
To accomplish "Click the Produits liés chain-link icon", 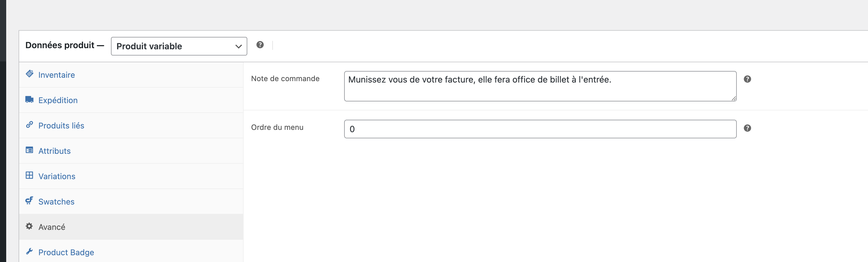I will (x=29, y=125).
